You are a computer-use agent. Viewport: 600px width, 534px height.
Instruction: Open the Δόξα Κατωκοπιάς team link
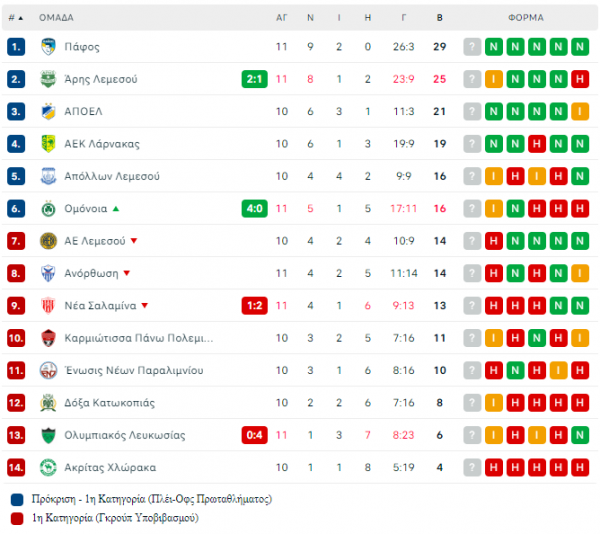tap(109, 403)
